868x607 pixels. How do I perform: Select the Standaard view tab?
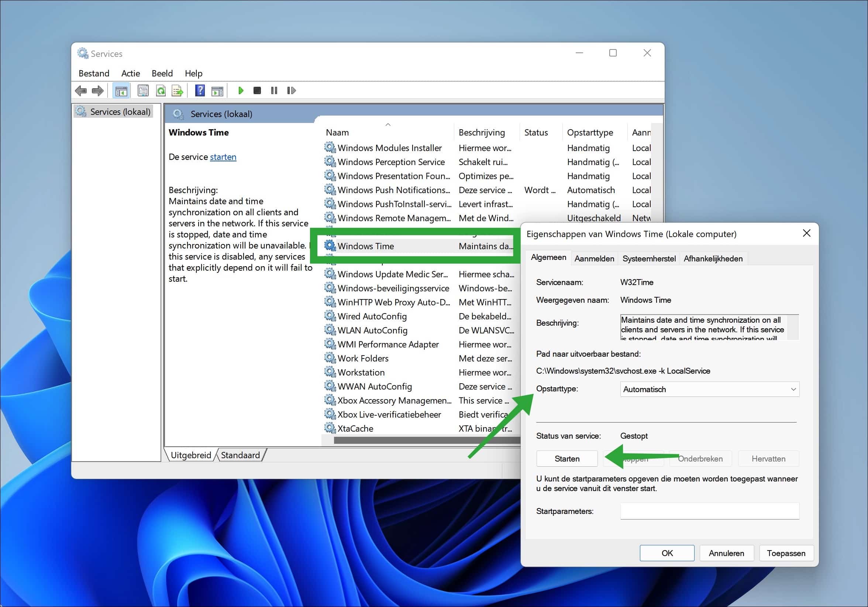pyautogui.click(x=240, y=455)
